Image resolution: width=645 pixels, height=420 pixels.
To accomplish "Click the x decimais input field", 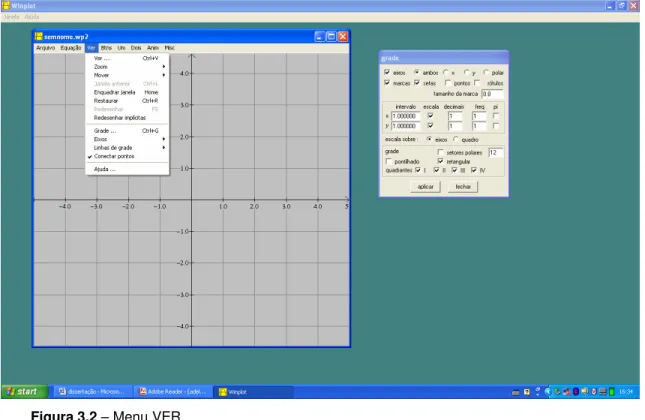I will tap(455, 116).
